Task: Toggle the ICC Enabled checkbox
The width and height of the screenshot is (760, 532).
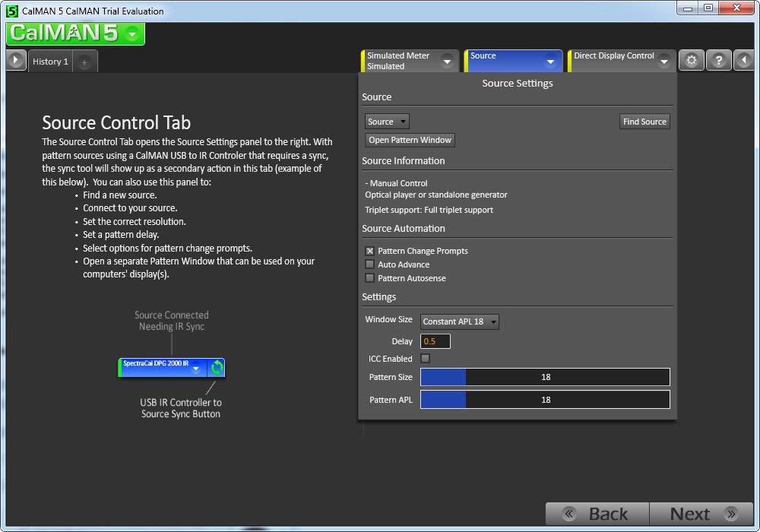Action: tap(425, 359)
